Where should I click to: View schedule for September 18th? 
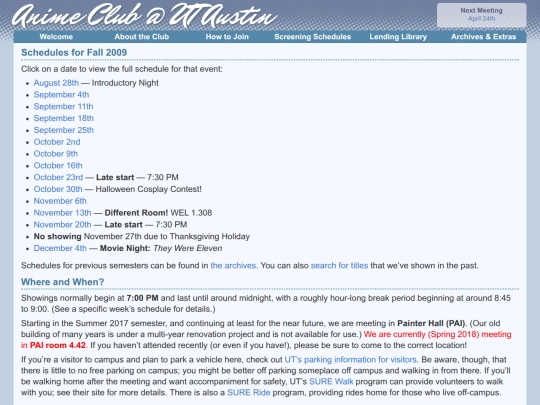(x=64, y=118)
